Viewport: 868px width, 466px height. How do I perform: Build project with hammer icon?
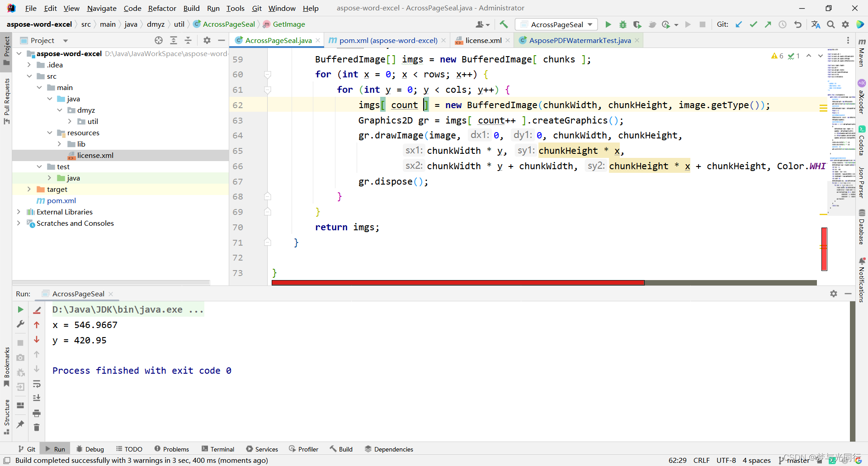point(504,24)
